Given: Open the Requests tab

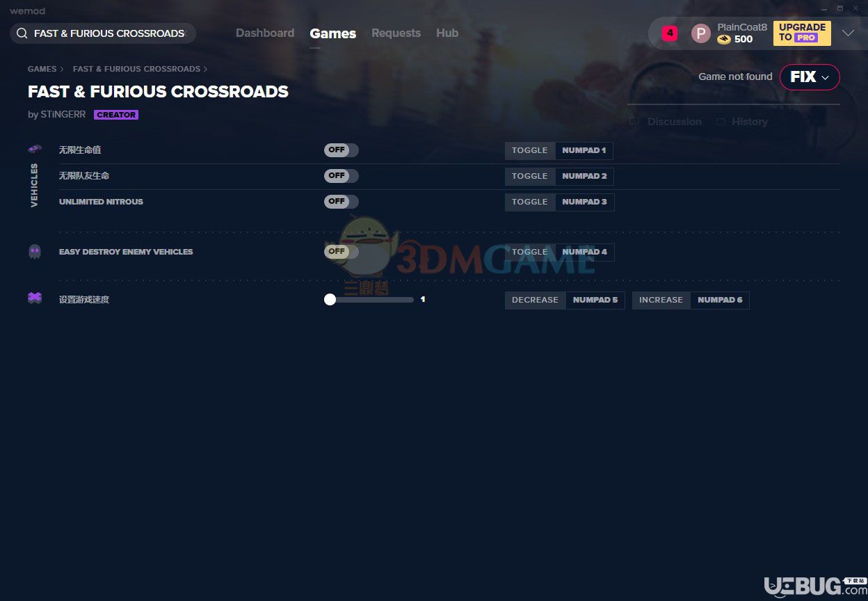Looking at the screenshot, I should 396,33.
